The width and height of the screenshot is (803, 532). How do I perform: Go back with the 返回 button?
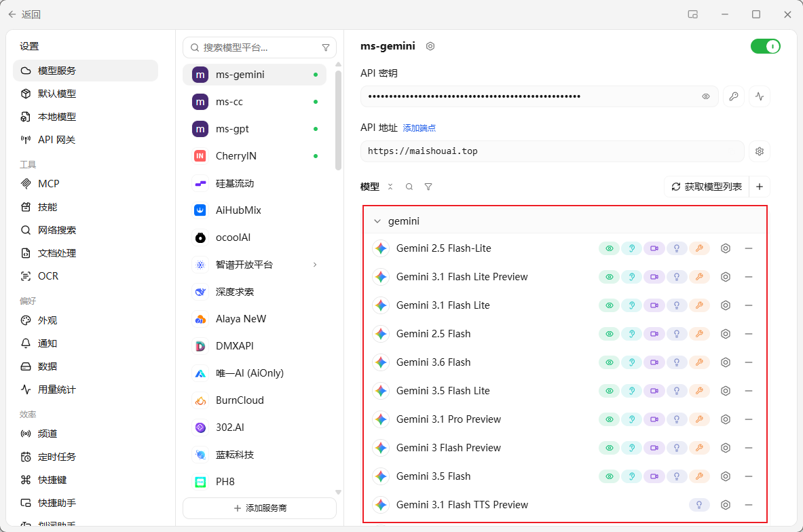point(24,14)
